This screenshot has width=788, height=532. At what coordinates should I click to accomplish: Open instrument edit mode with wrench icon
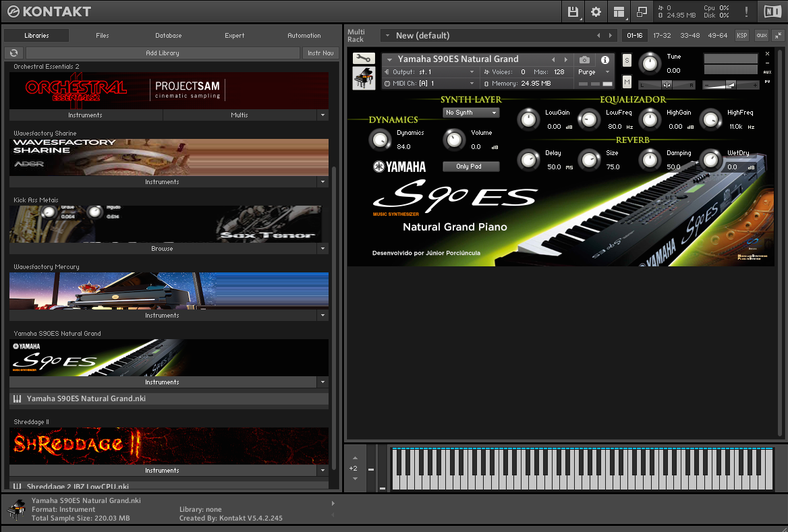[364, 59]
